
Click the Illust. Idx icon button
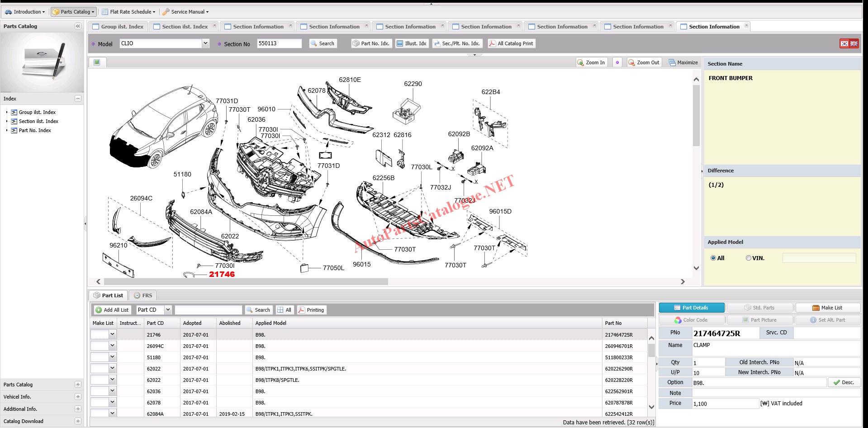411,43
